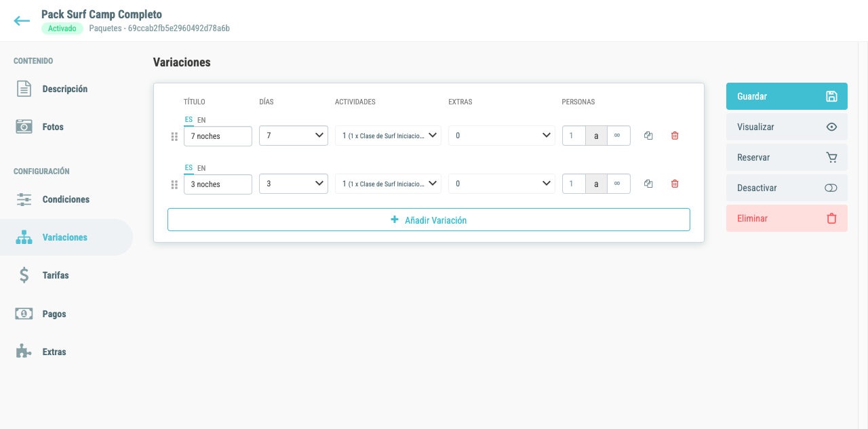Click the Eliminar button
Image resolution: width=868 pixels, height=429 pixels.
pyautogui.click(x=787, y=218)
